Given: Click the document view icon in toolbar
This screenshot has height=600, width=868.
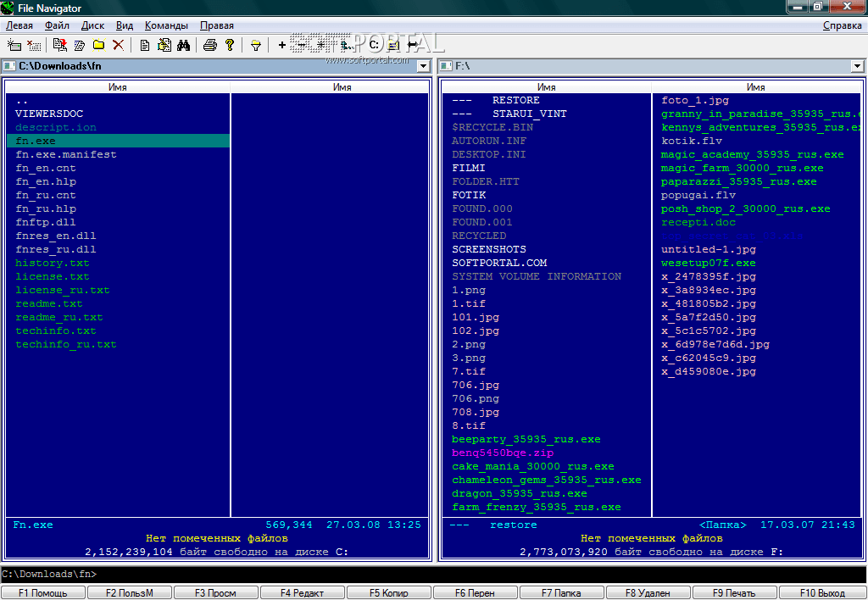Looking at the screenshot, I should (145, 45).
